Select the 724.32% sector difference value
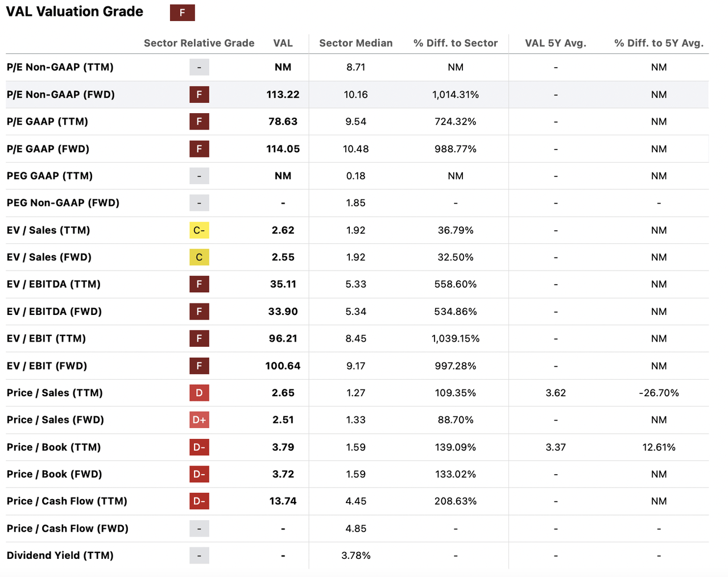Image resolution: width=728 pixels, height=577 pixels. [456, 122]
